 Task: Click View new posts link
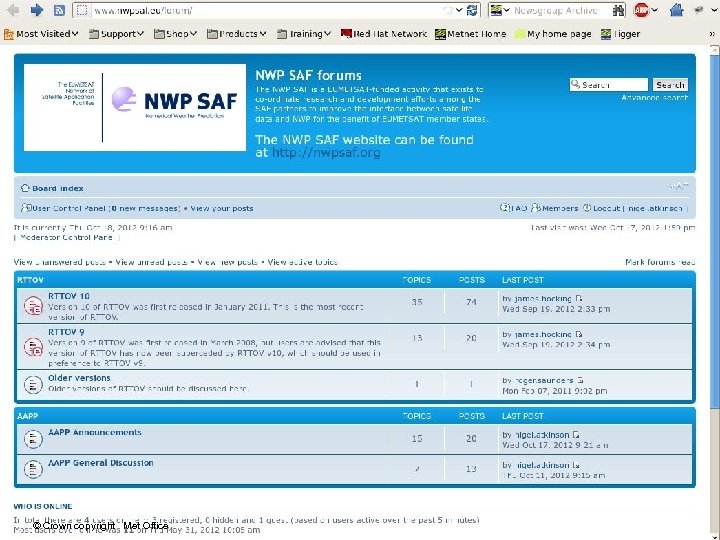tap(227, 262)
